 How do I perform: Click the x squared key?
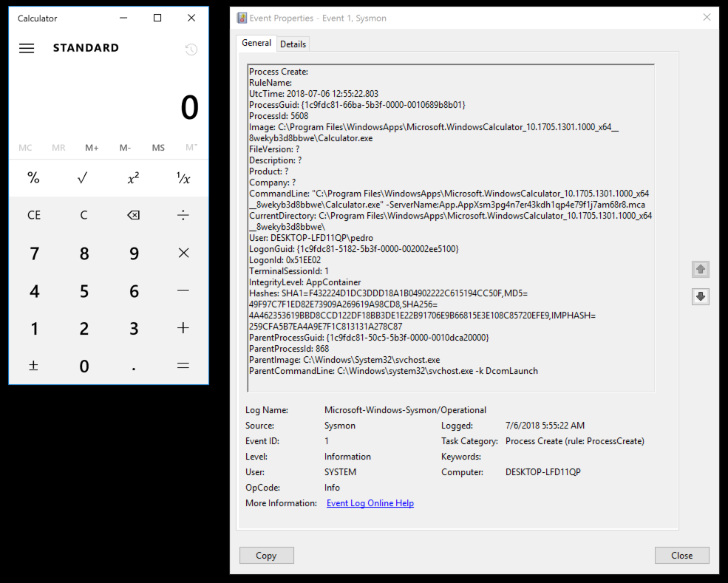tap(133, 178)
